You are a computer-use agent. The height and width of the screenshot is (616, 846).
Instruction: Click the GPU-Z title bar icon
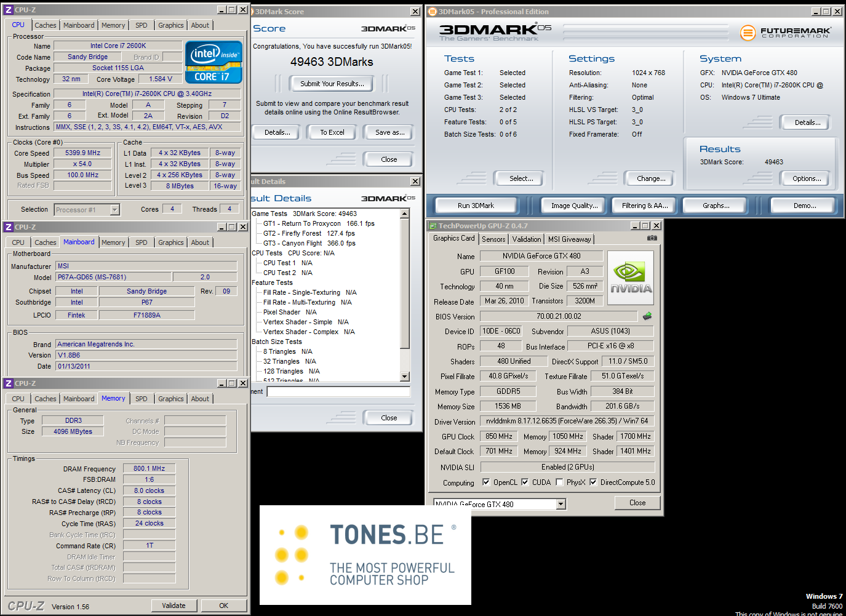pos(433,226)
